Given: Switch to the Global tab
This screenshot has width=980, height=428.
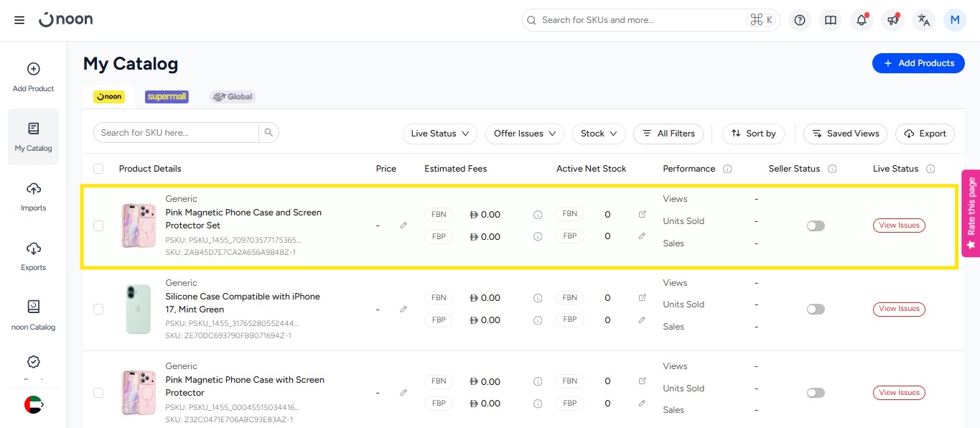Looking at the screenshot, I should (x=233, y=96).
